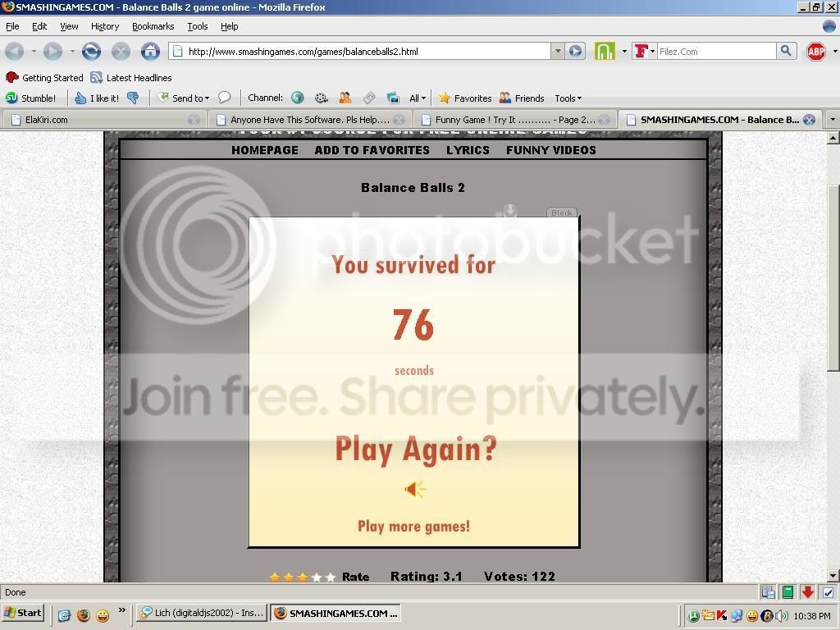Click the leftmost status bar icon
The image size is (840, 630).
[768, 592]
